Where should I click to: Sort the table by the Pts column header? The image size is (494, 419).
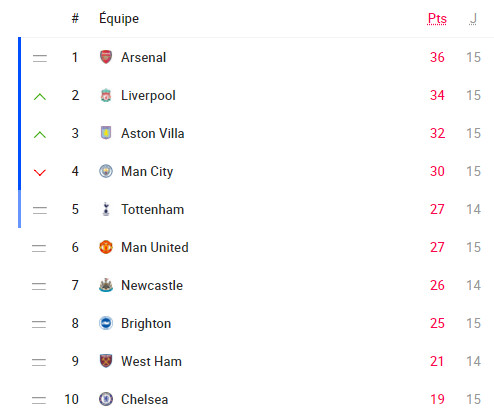click(437, 19)
